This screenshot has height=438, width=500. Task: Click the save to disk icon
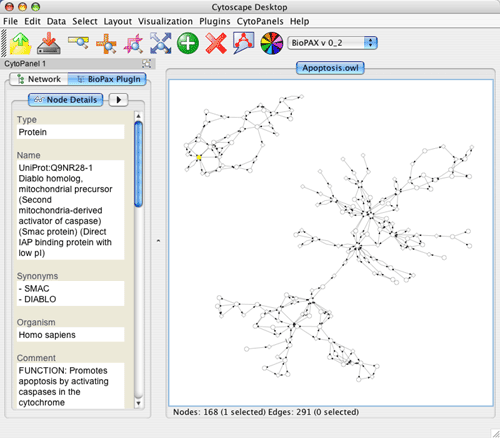(49, 43)
